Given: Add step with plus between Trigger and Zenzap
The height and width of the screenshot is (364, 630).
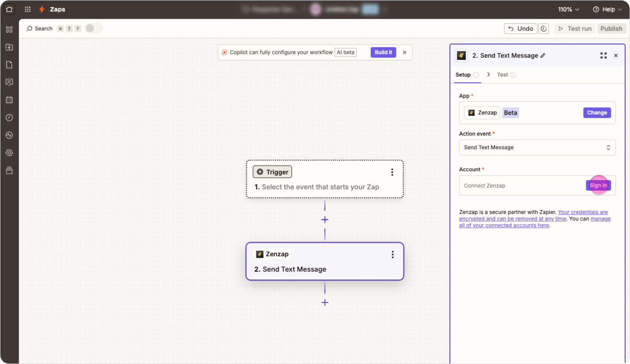Looking at the screenshot, I should pos(325,220).
